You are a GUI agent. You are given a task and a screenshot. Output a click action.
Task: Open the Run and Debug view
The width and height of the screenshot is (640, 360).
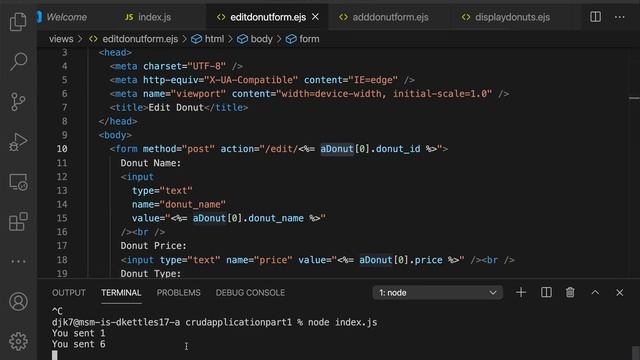coord(18,142)
